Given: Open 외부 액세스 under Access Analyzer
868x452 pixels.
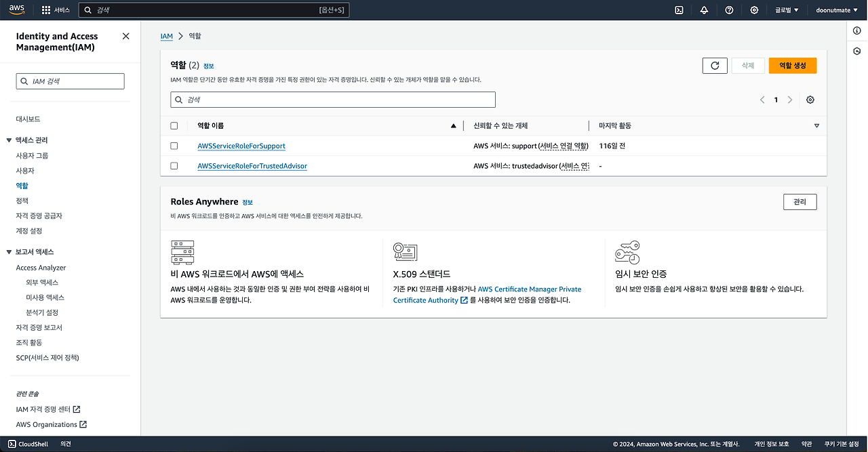Looking at the screenshot, I should pos(42,283).
